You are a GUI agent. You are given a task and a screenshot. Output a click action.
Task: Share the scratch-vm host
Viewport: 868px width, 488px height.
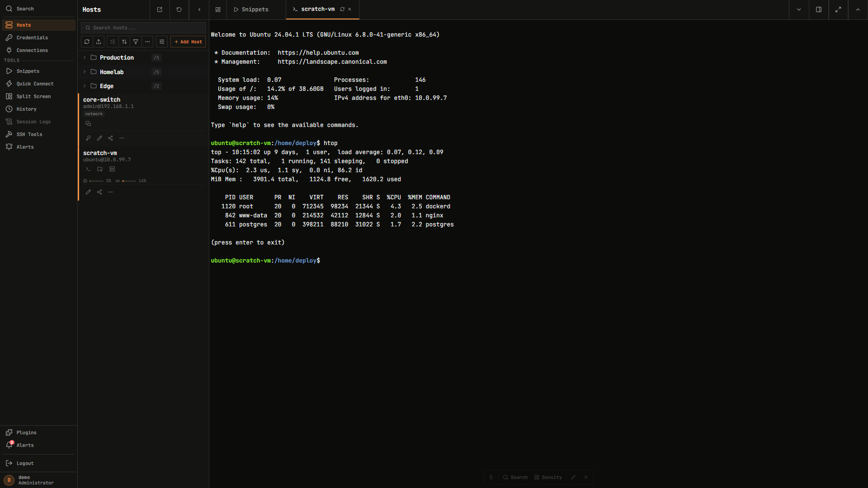tap(99, 192)
